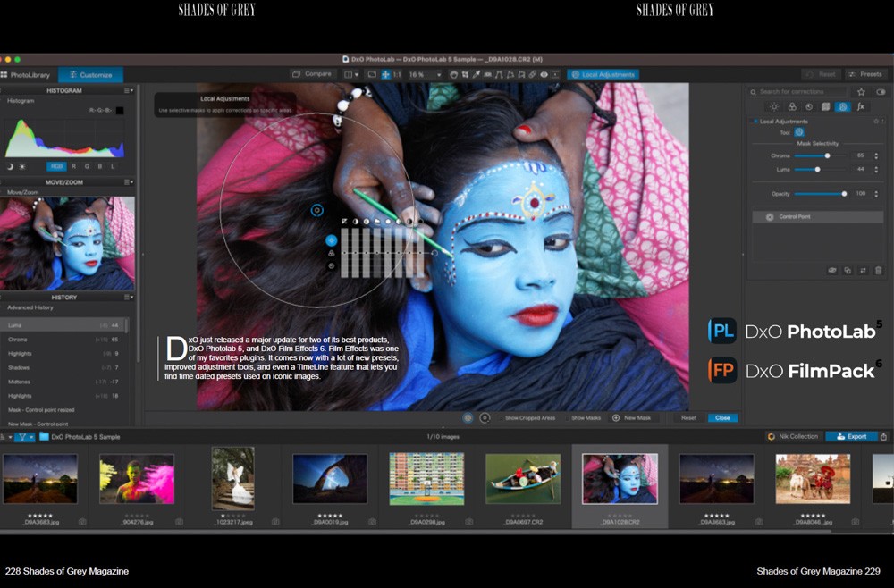This screenshot has height=588, width=894.
Task: Duplicate the mask with overlapping-squares icon
Action: click(848, 271)
